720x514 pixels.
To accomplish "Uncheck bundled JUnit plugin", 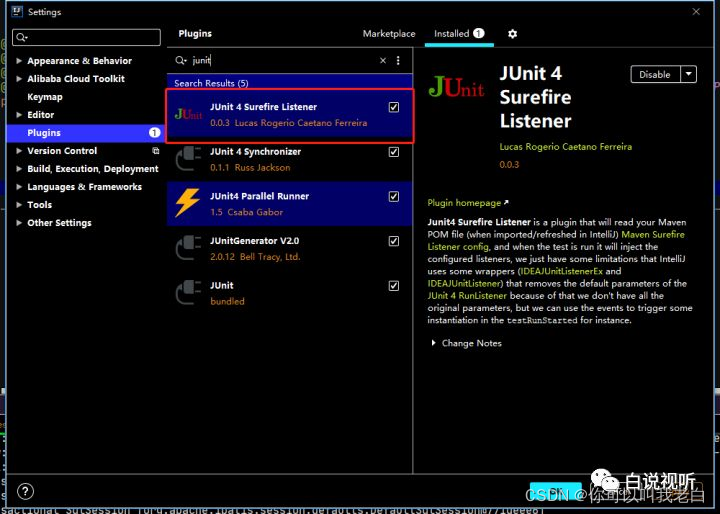I will click(394, 285).
